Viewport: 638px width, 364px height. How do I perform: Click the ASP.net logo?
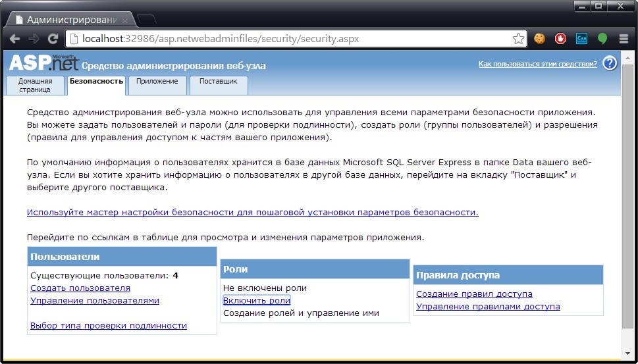coord(43,63)
